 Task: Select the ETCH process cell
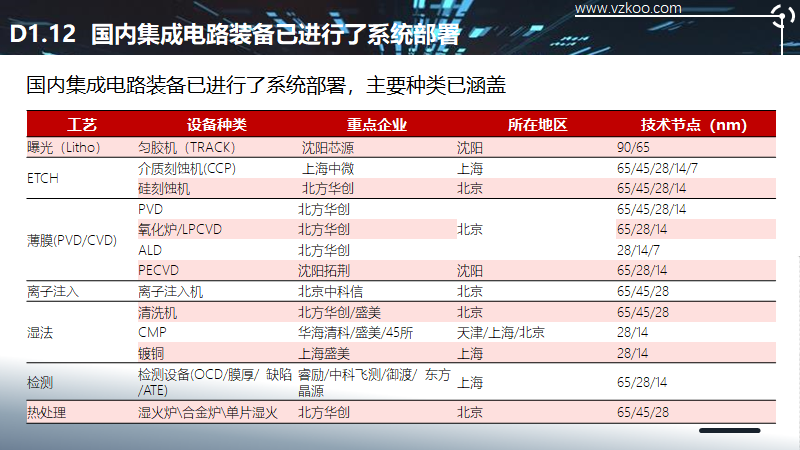click(x=43, y=179)
